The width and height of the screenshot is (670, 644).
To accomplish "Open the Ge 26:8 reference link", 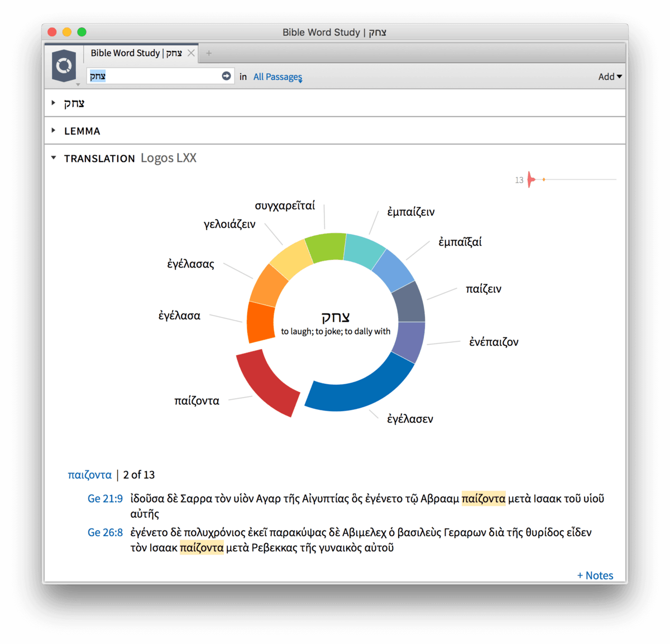I will pyautogui.click(x=105, y=533).
